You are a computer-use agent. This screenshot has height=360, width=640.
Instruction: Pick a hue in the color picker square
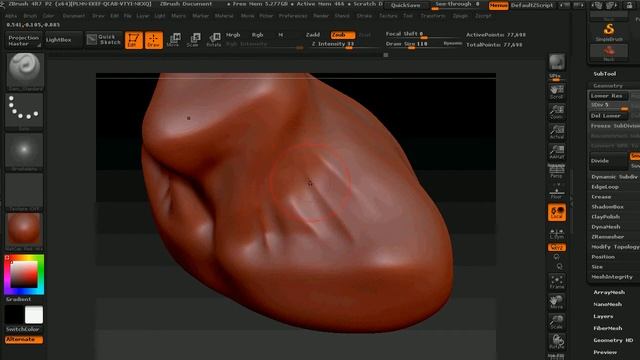(24, 274)
